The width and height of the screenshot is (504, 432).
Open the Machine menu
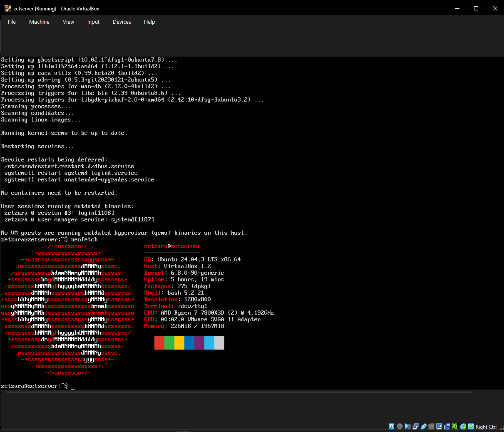pos(39,22)
